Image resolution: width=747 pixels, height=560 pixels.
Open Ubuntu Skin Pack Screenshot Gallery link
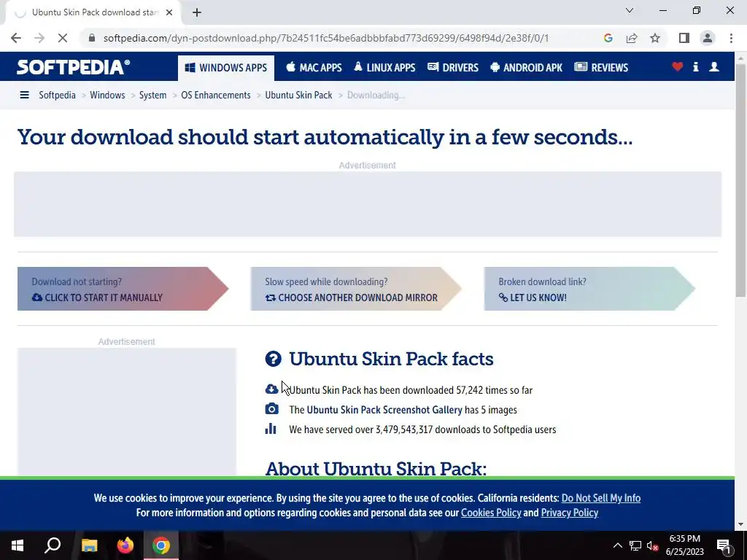[384, 410]
